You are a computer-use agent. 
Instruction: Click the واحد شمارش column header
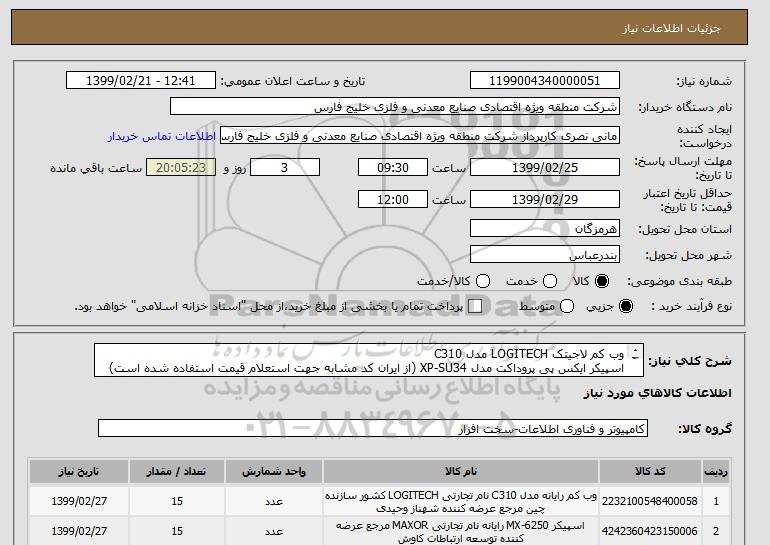pyautogui.click(x=274, y=471)
